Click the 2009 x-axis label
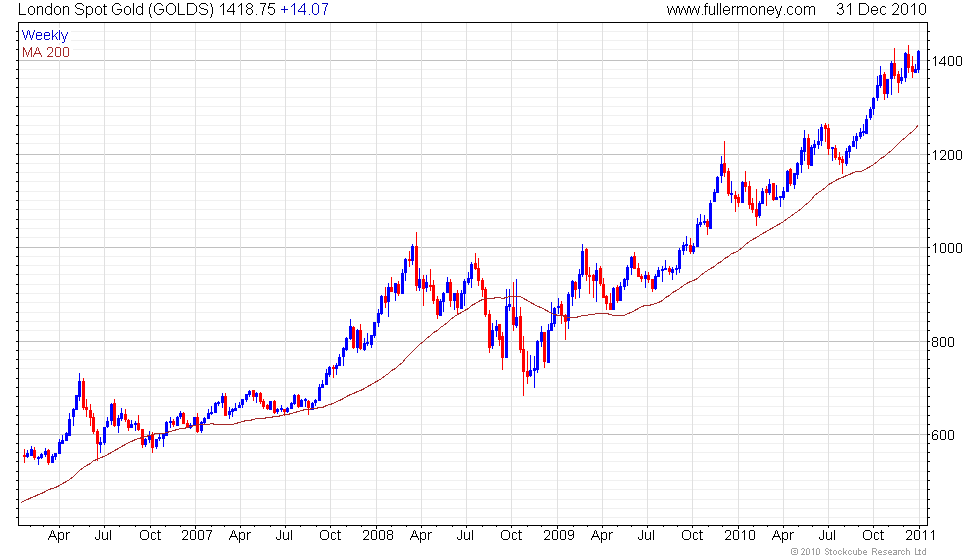This screenshot has width=980, height=560. tap(559, 536)
